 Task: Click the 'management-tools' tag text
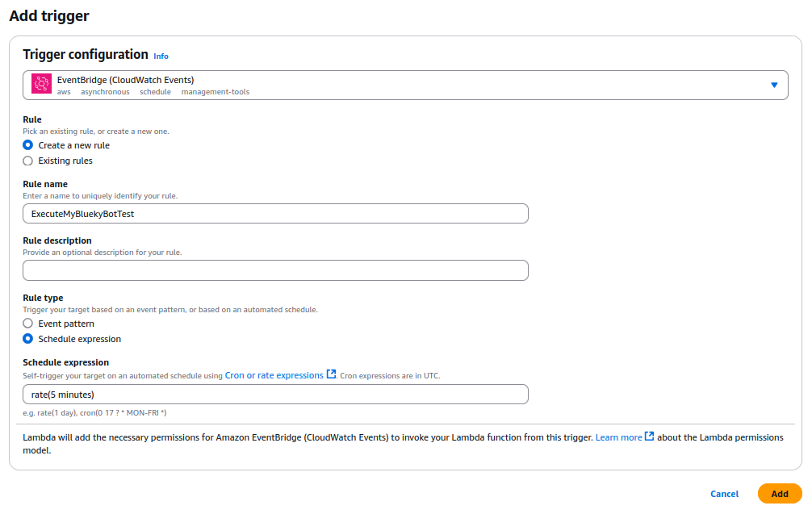216,92
